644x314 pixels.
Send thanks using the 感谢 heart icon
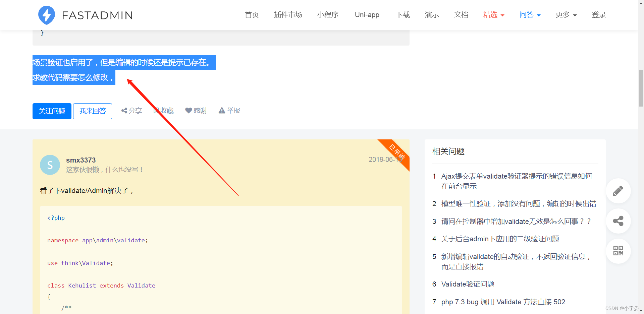[x=196, y=111]
